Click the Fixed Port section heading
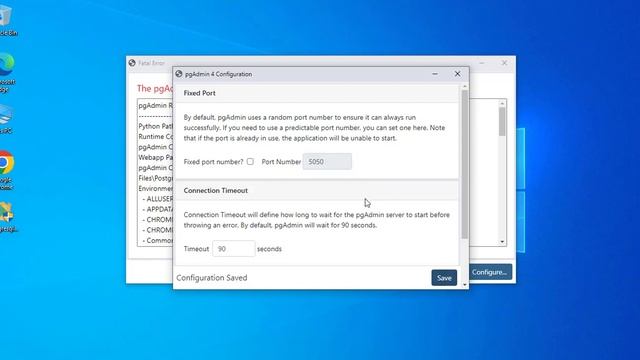Viewport: 640px width, 360px height. click(199, 93)
